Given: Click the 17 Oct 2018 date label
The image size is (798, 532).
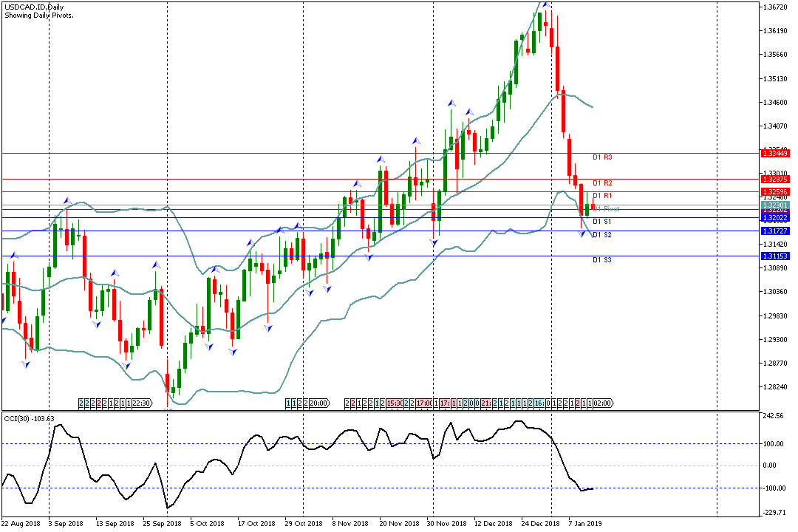Looking at the screenshot, I should point(256,524).
